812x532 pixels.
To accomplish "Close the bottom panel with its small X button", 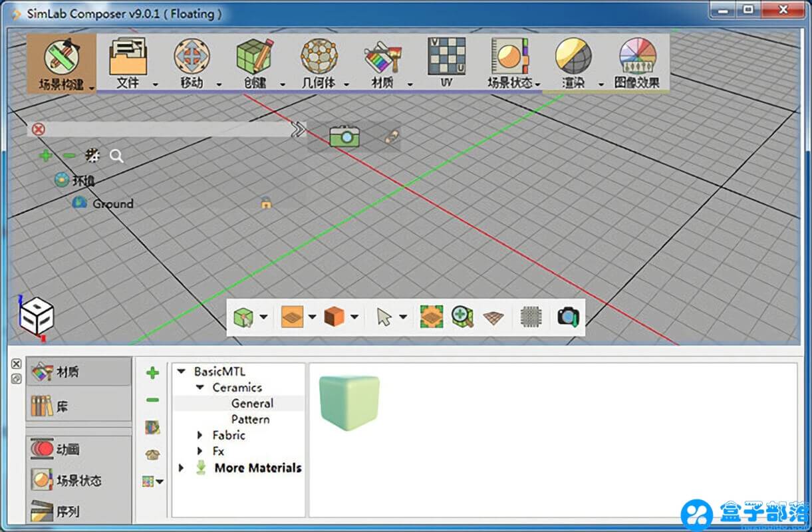I will point(17,364).
